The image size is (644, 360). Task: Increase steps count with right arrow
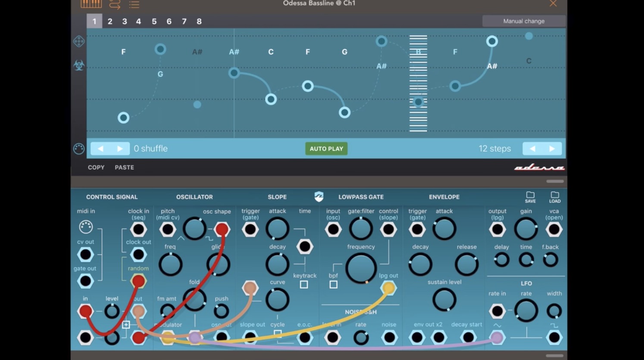tap(552, 149)
